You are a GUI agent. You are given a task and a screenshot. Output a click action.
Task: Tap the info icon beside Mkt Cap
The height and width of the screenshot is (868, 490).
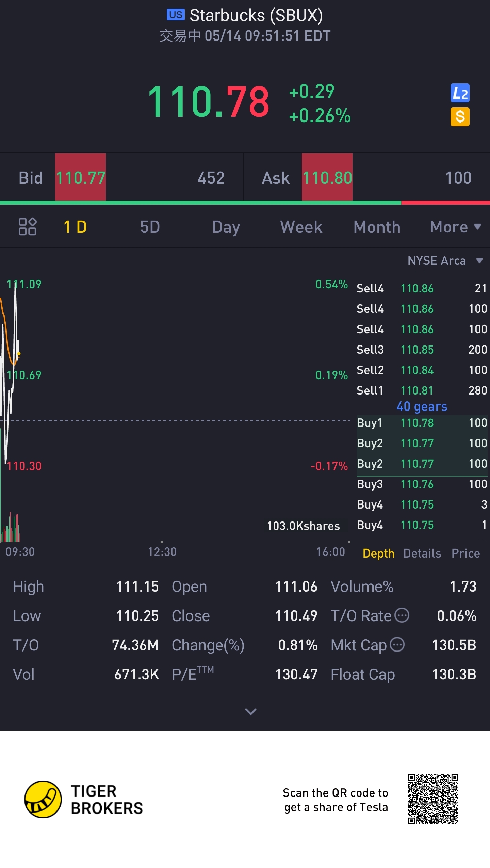[x=397, y=645]
